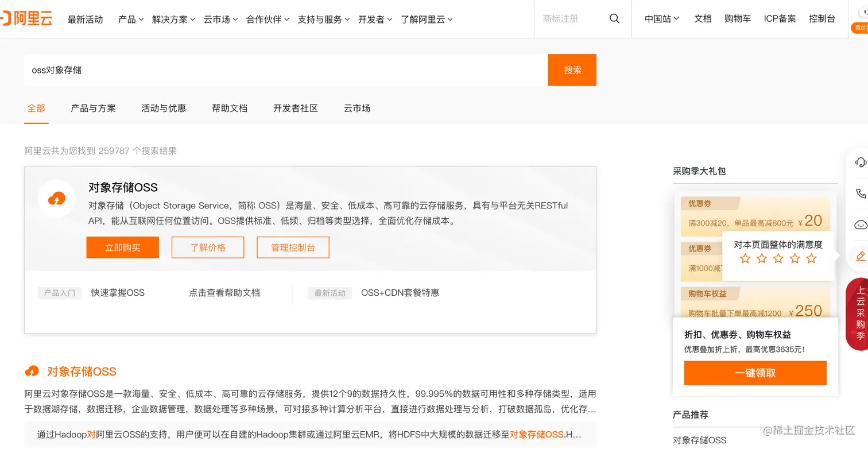Open the headset customer service icon
This screenshot has height=449, width=868.
(861, 162)
